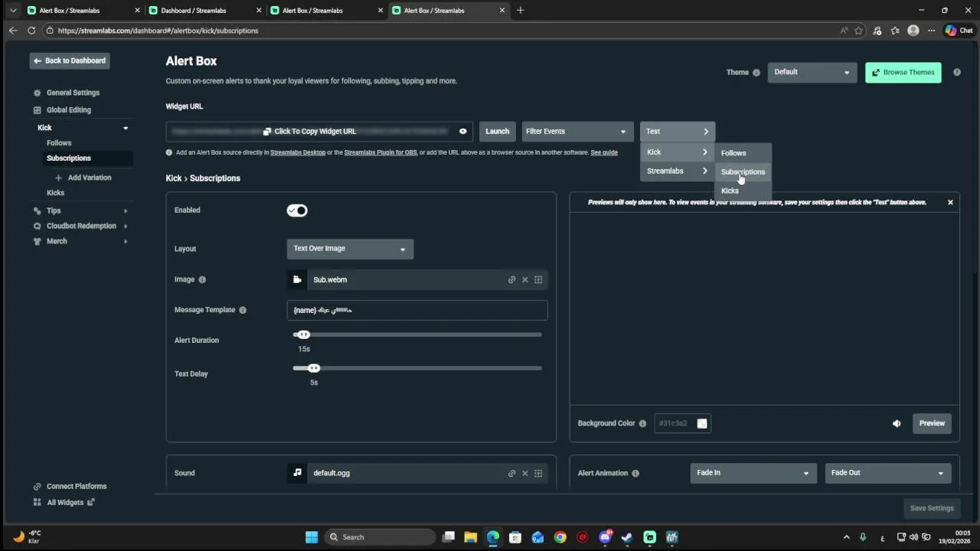Click the Background Color info icon

(x=642, y=423)
